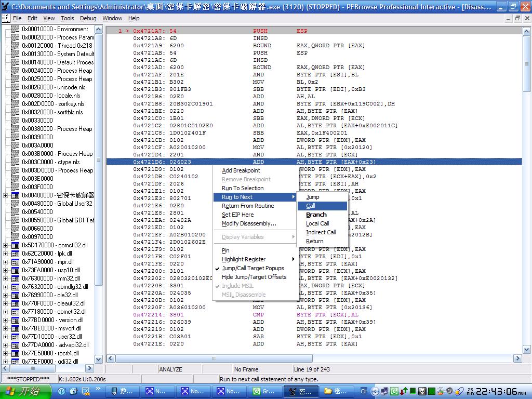Click the document icon left of File menu
This screenshot has width=532, height=399.
tap(6, 18)
